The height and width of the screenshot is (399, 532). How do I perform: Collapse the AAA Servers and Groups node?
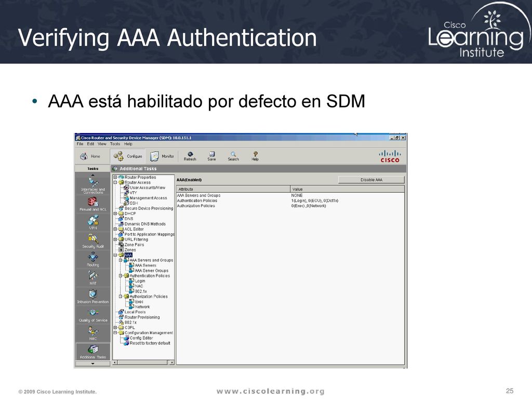pyautogui.click(x=121, y=260)
